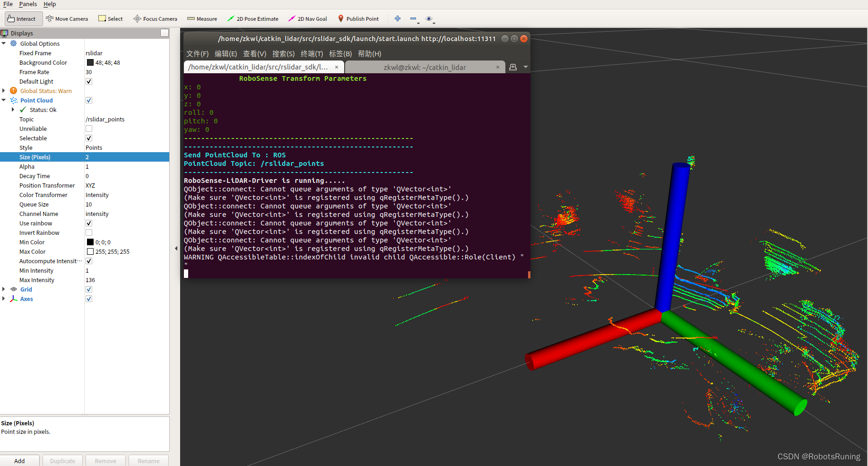
Task: Click the Status Ok checkmark icon
Action: pyautogui.click(x=23, y=110)
